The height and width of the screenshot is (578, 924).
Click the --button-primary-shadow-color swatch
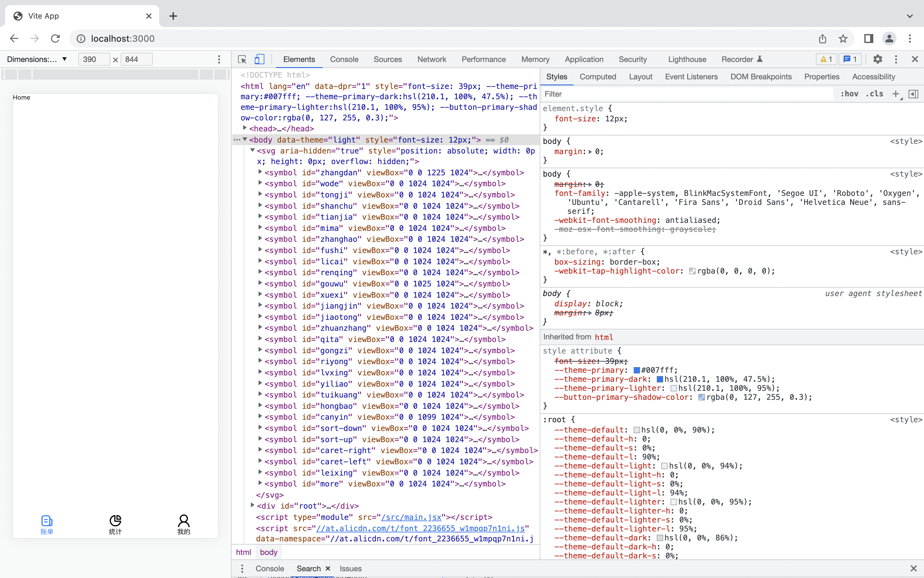coord(701,397)
